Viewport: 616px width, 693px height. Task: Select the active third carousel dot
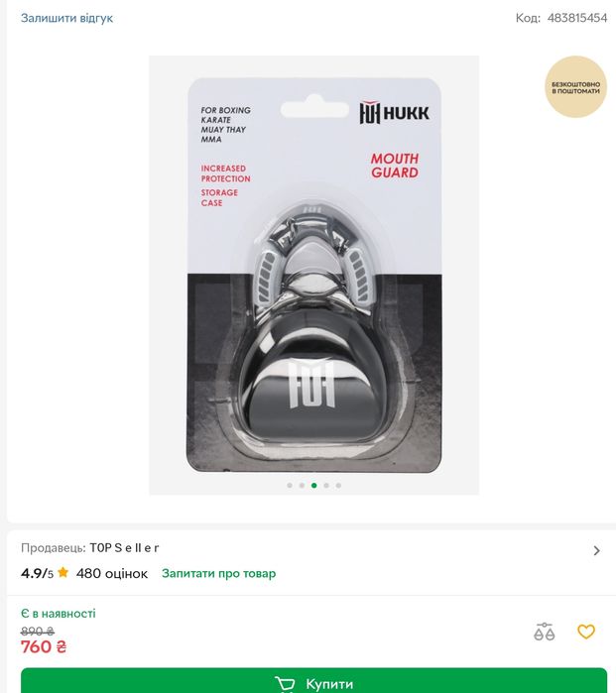[314, 485]
